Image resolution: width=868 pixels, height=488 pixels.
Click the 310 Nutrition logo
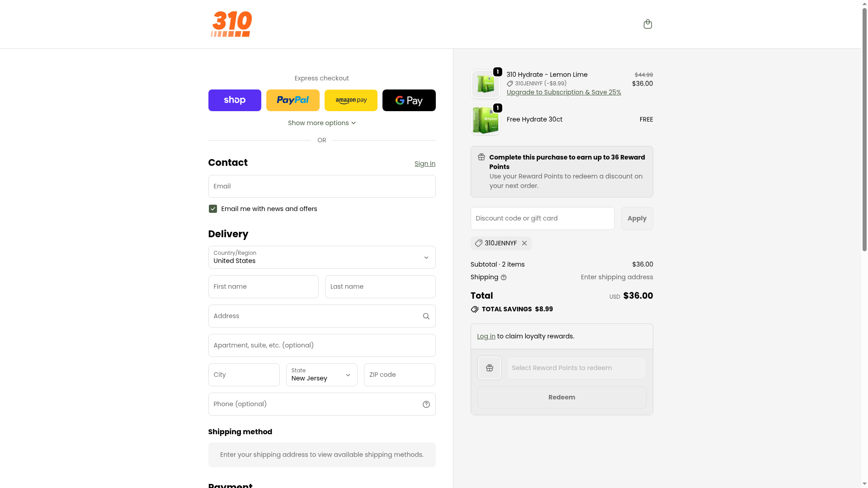pos(231,24)
